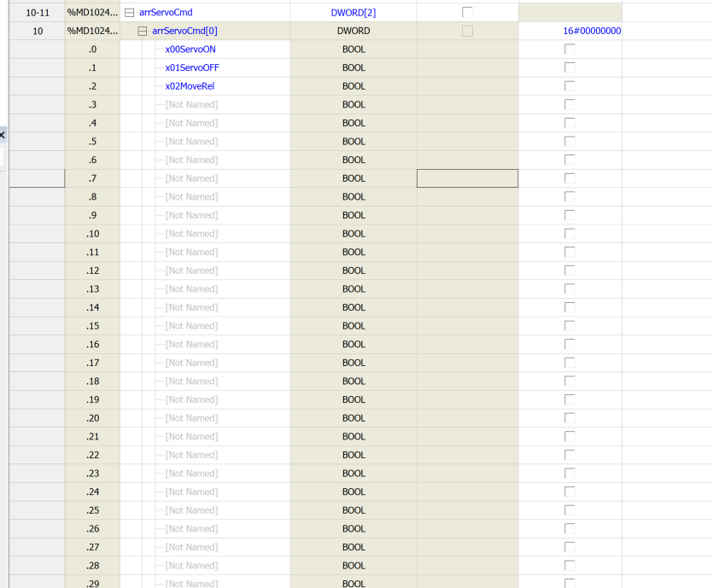This screenshot has width=713, height=588.
Task: Click the BOOL type of x00ServoON
Action: click(354, 49)
